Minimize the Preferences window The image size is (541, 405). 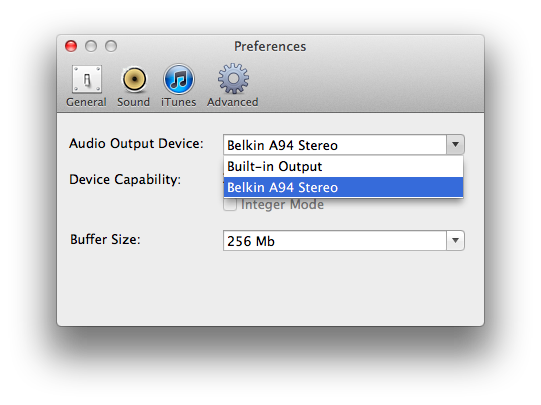(91, 46)
